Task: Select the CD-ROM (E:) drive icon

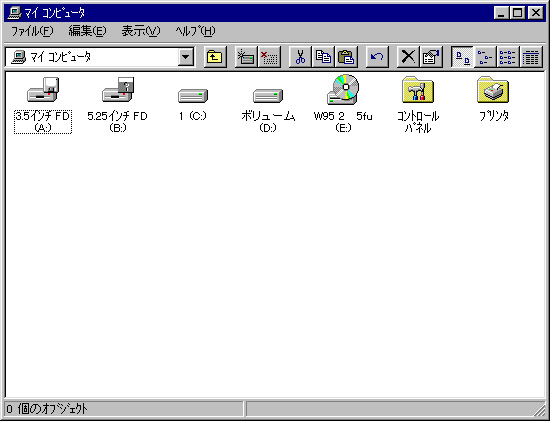Action: [343, 89]
